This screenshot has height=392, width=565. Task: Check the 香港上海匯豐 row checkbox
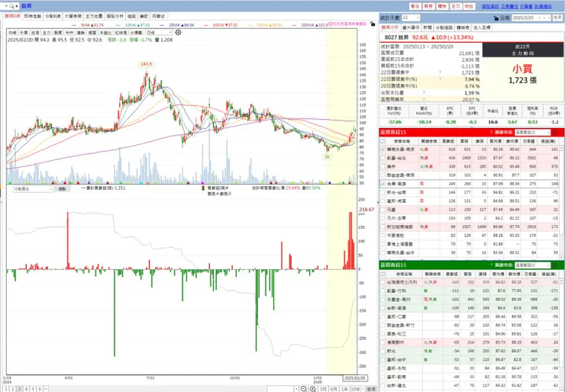click(383, 244)
